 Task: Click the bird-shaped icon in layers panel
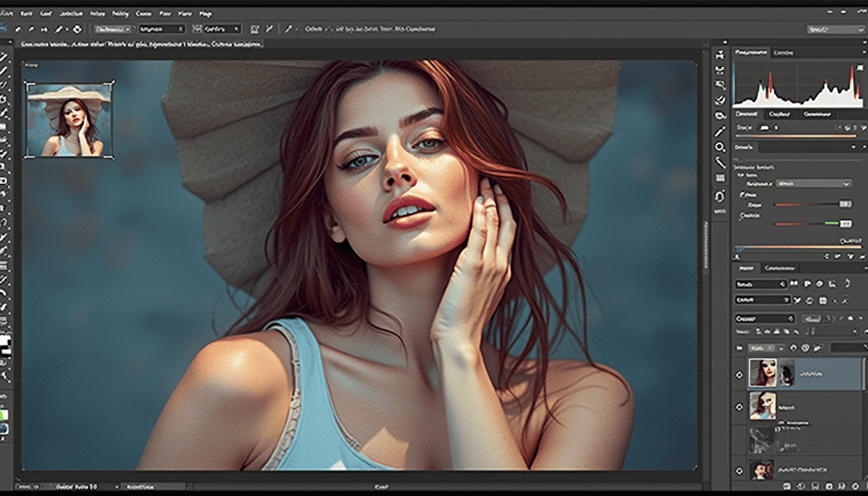click(x=798, y=300)
